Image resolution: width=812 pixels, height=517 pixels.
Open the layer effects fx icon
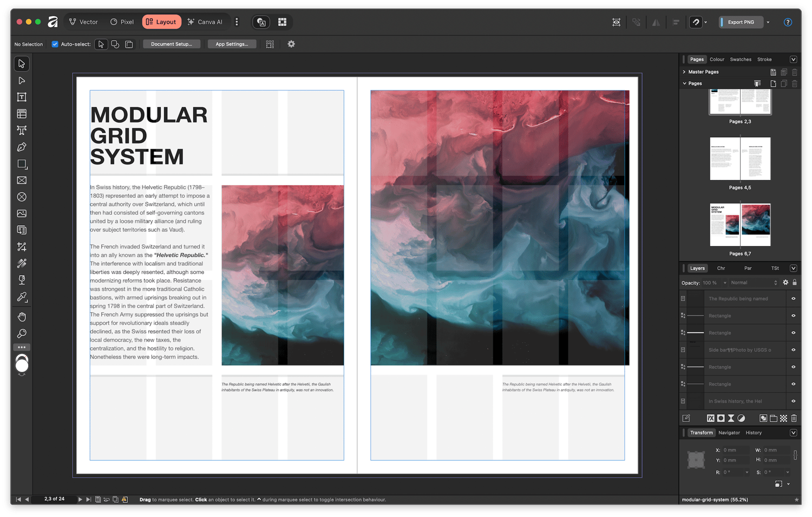[x=710, y=418]
